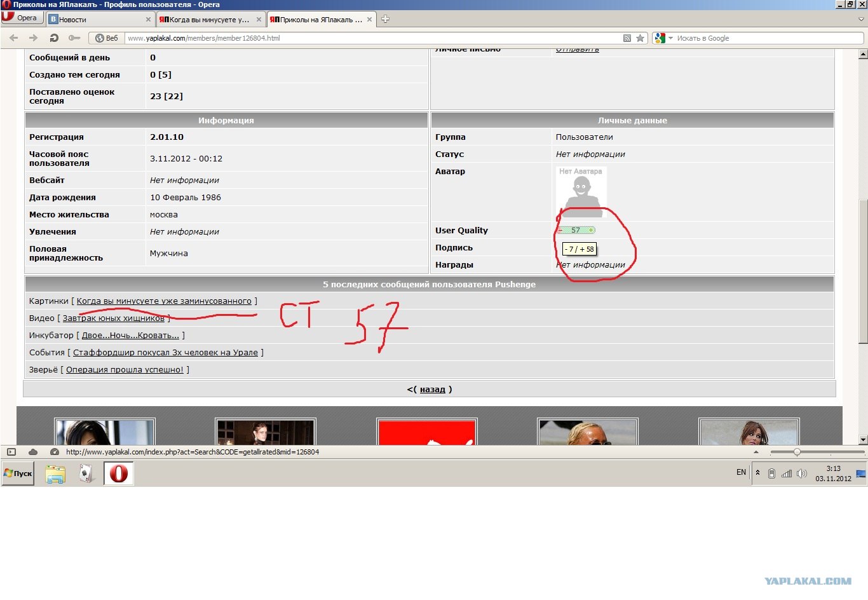Reload the current page
The image size is (868, 600).
point(54,38)
